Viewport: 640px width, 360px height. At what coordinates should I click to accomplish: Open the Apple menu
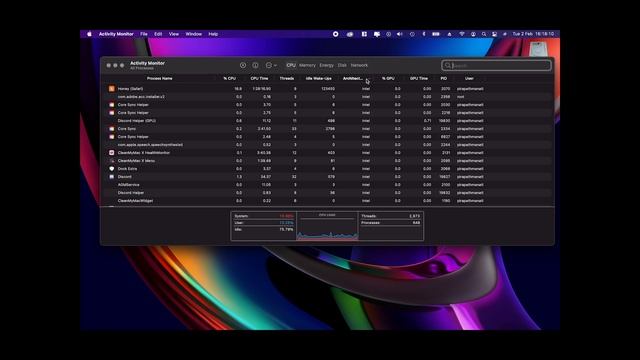pos(89,34)
